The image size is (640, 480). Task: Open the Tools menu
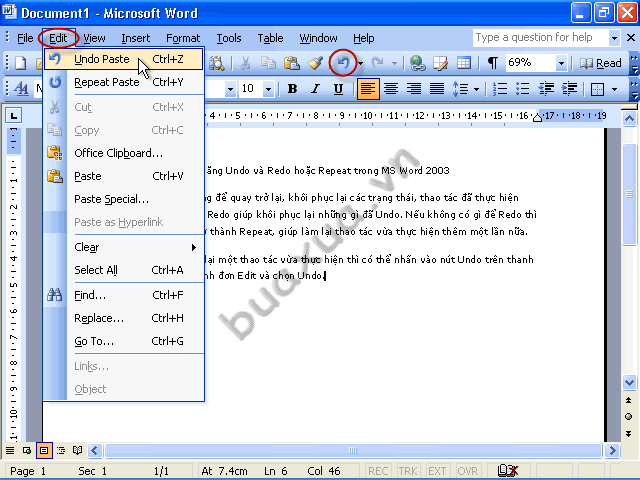tap(229, 38)
